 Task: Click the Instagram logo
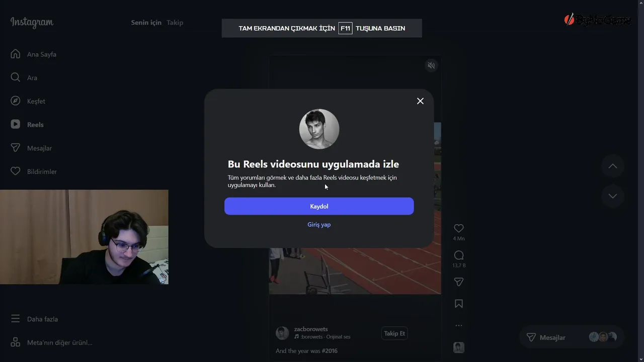(32, 23)
